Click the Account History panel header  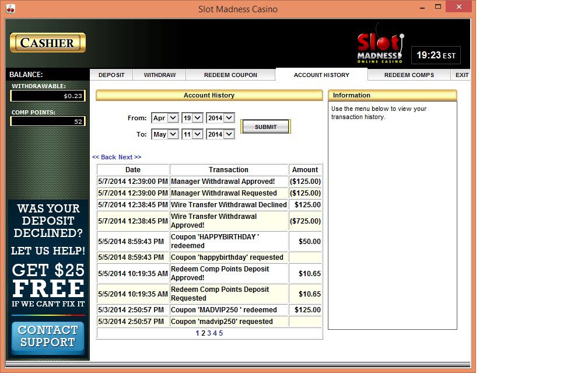click(x=209, y=95)
